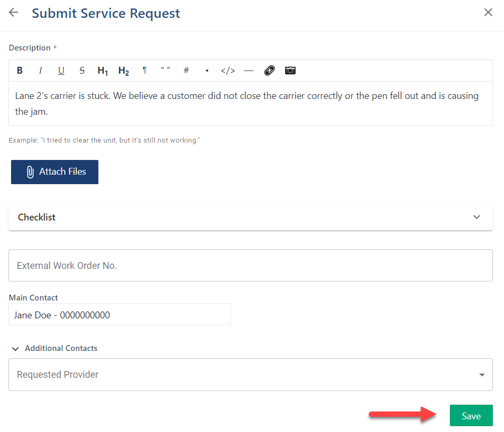Expand the Checklist section

[x=477, y=217]
